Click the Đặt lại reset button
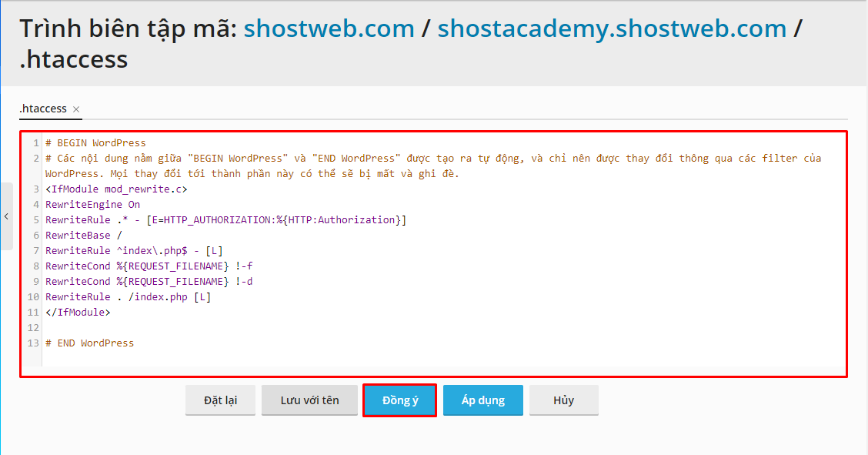 [x=220, y=400]
